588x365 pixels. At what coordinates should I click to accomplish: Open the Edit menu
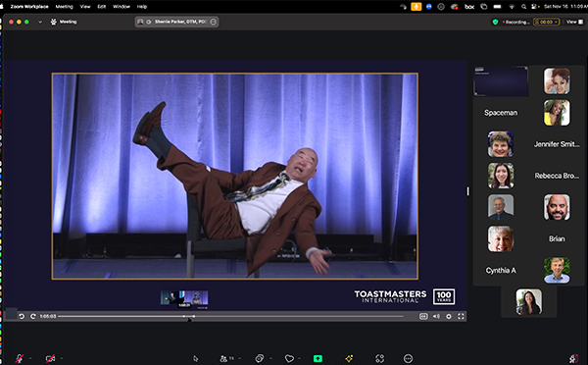pos(102,7)
